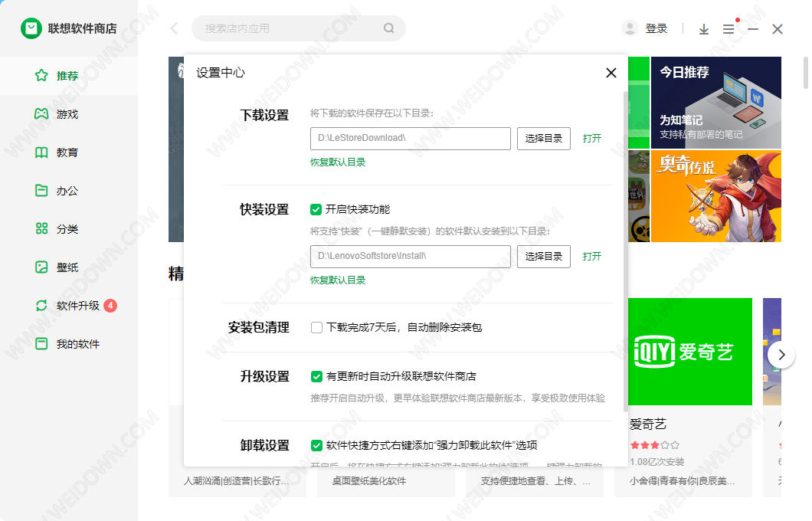Click 恢复默认目录 under 快装设置
This screenshot has height=521, width=812.
point(338,280)
